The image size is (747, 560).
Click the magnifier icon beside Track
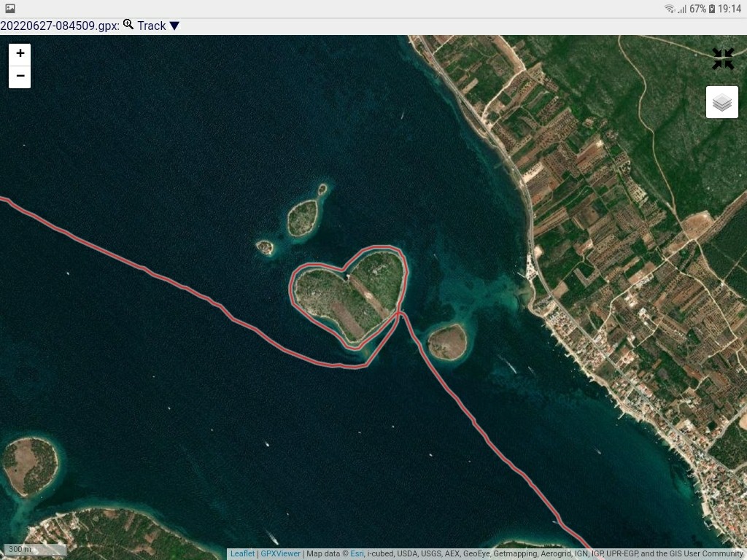[128, 25]
